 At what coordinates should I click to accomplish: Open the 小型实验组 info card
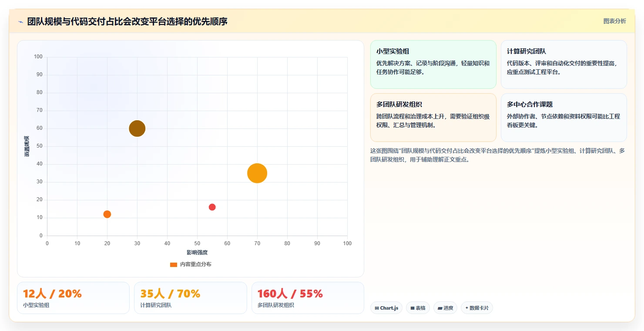pos(433,64)
